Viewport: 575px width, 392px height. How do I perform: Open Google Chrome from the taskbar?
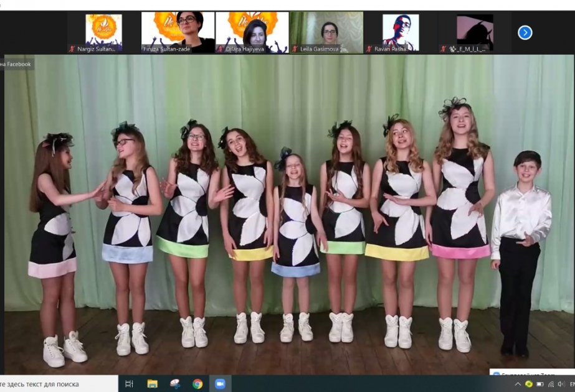coord(197,384)
